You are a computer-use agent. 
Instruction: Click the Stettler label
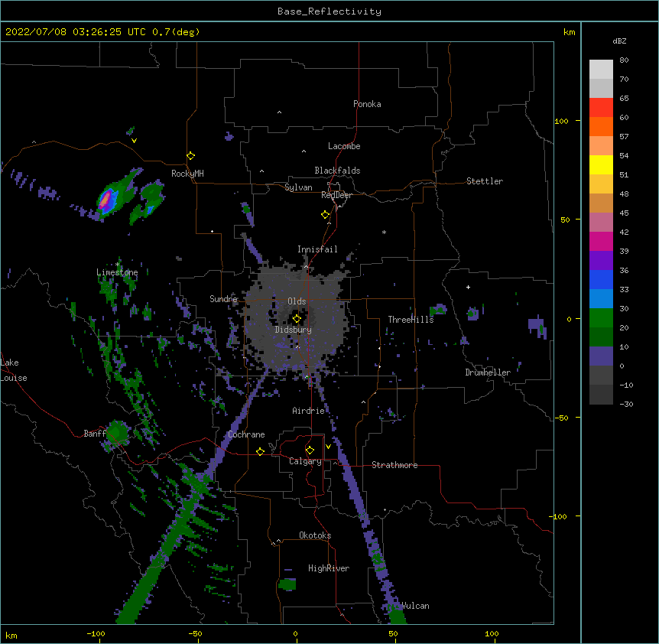point(485,181)
